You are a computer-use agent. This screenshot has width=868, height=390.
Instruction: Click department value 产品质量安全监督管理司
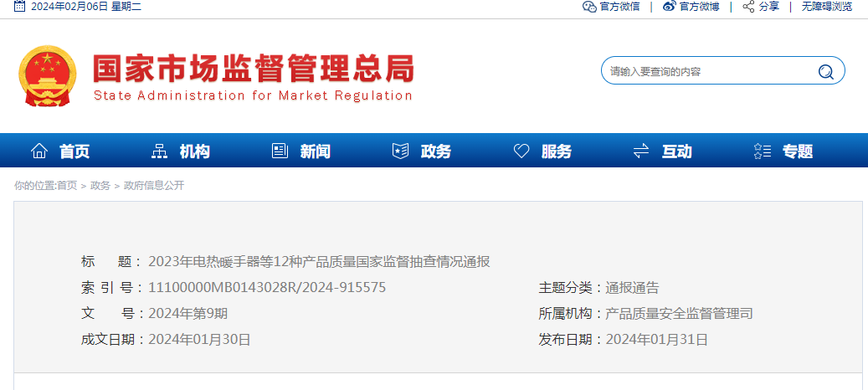click(x=679, y=314)
